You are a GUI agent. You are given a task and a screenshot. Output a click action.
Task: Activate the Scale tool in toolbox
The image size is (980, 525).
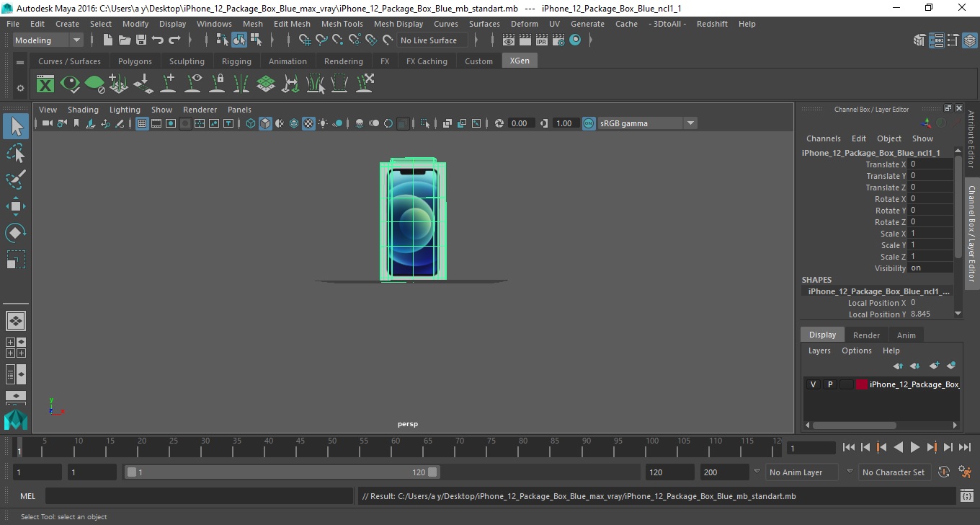[16, 260]
